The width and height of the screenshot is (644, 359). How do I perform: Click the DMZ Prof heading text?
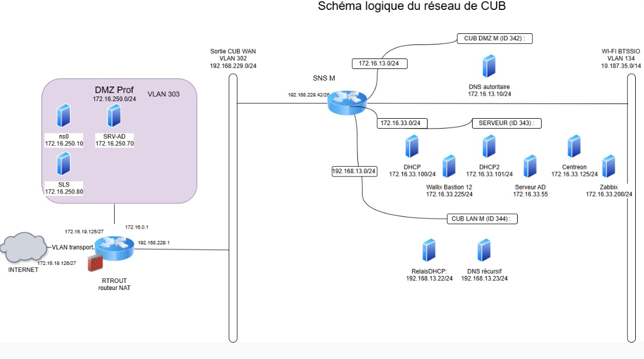(114, 90)
